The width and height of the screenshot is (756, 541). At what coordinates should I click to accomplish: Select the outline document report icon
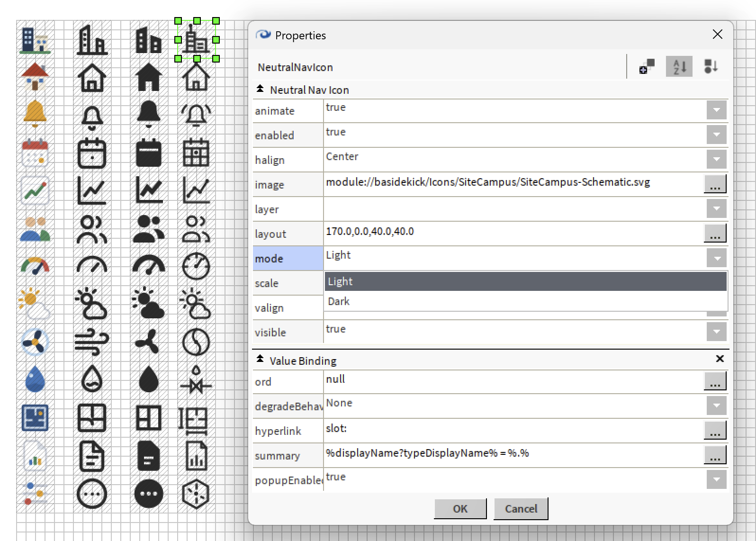point(92,456)
